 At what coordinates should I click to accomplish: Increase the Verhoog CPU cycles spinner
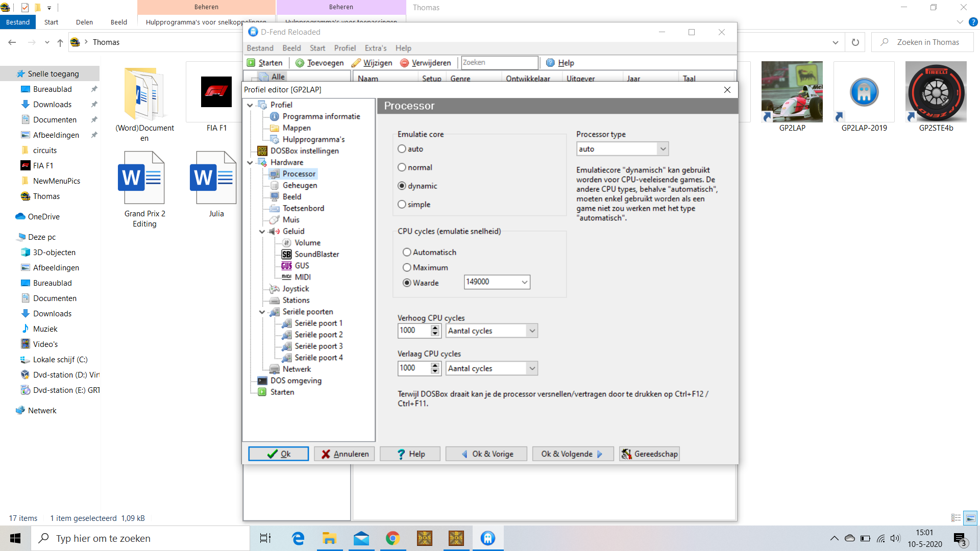point(435,328)
